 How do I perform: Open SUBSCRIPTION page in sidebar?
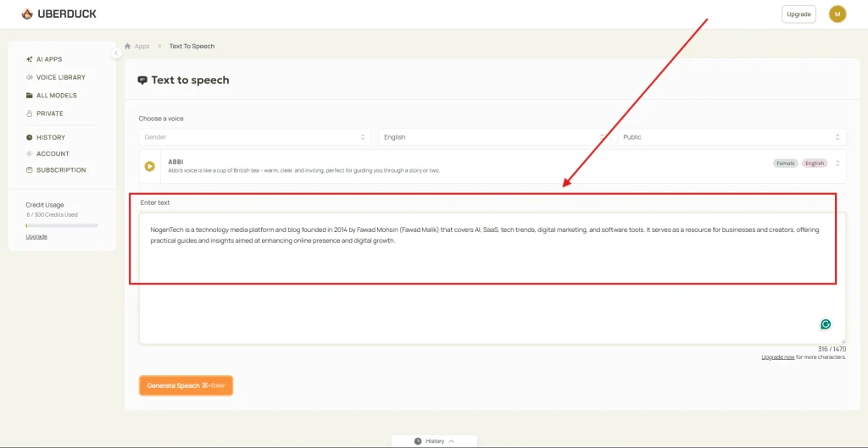pos(61,169)
